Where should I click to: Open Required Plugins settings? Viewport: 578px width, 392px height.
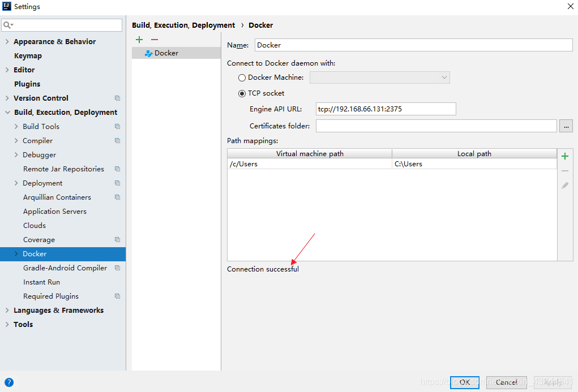coord(51,296)
